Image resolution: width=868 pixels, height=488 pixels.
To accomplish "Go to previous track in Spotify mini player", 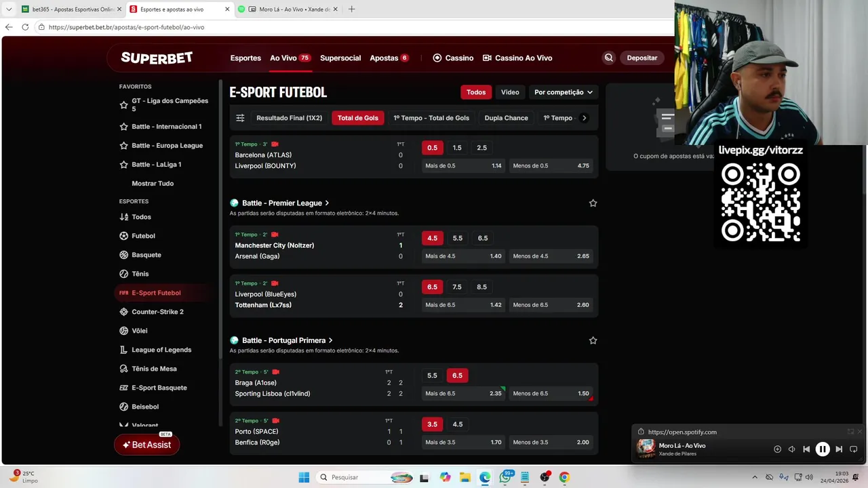I will (806, 449).
